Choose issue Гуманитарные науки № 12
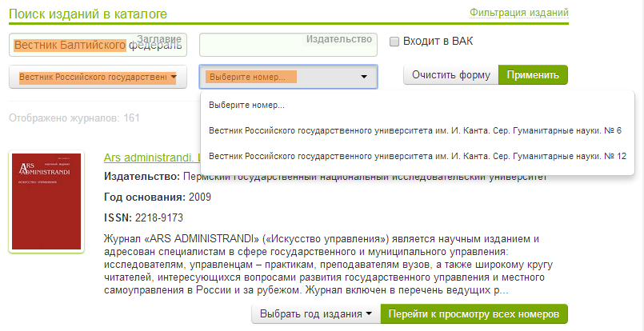 [416, 156]
